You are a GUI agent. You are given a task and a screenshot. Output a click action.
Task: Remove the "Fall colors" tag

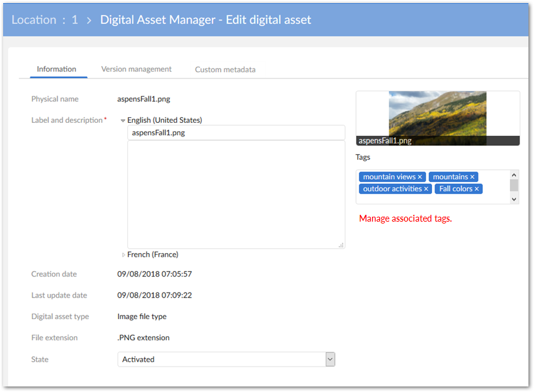(477, 188)
